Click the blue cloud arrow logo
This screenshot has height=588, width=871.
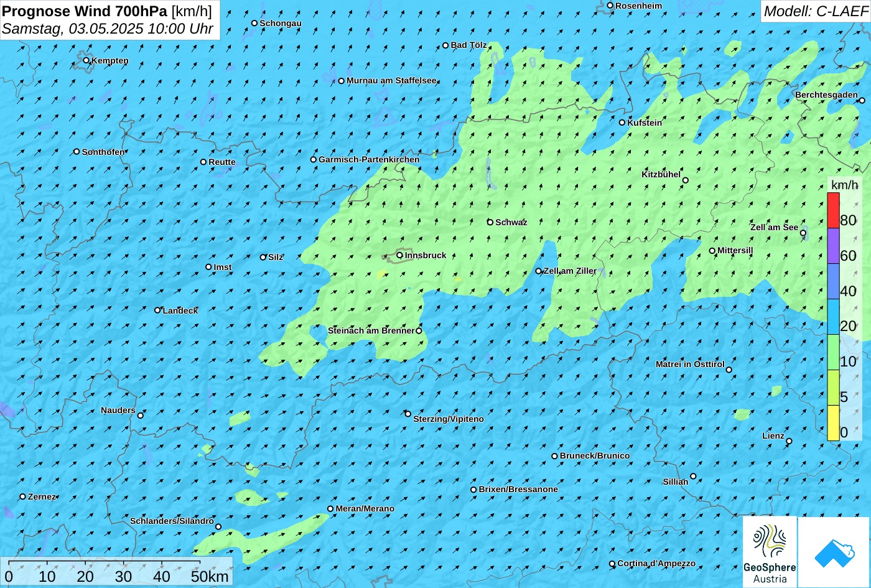pos(834,553)
